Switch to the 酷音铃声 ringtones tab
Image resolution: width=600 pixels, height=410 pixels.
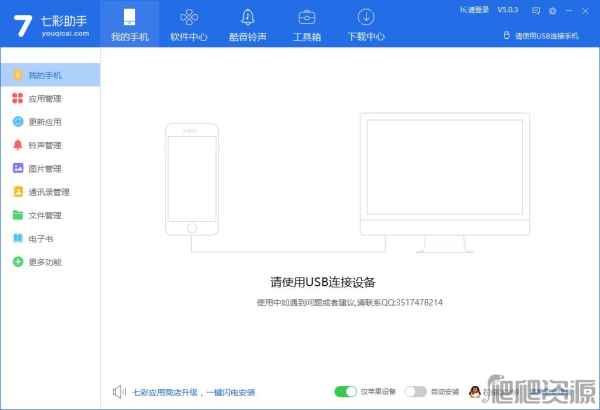click(248, 24)
